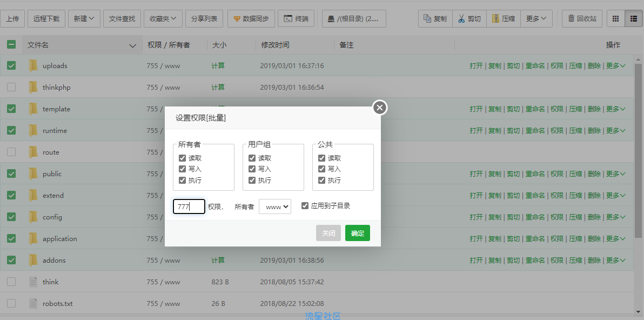Open the 新建 dropdown
The image size is (644, 320).
84,18
